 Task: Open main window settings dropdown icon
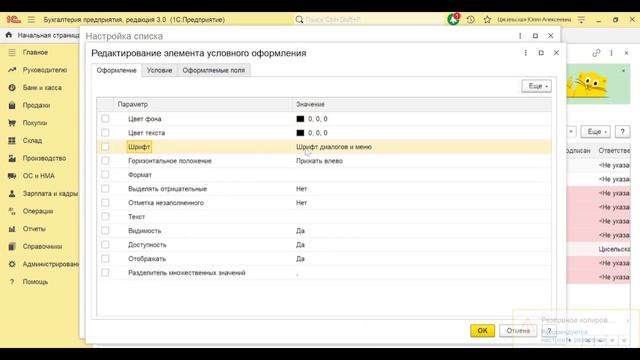(581, 20)
